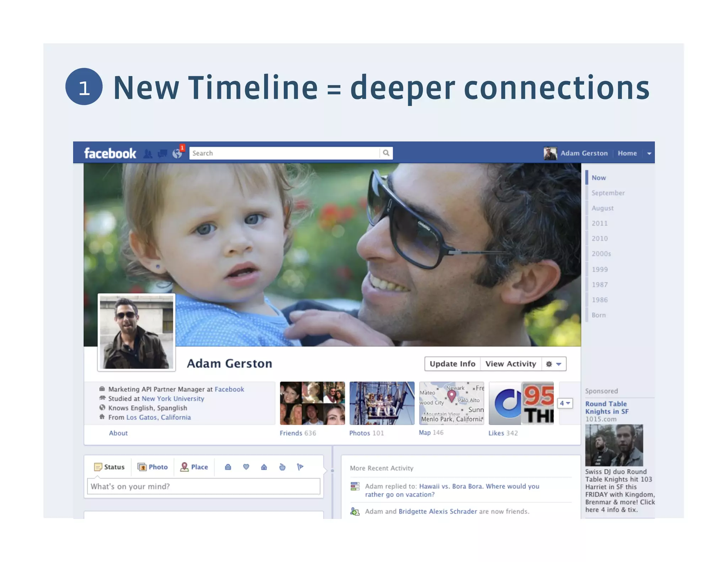Click the house living life-event icon

tap(264, 467)
